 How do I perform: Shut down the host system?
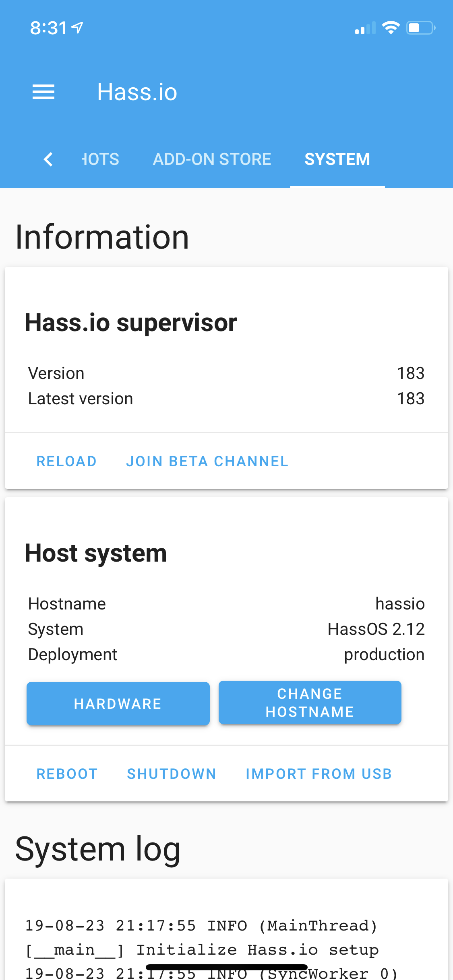click(x=172, y=774)
